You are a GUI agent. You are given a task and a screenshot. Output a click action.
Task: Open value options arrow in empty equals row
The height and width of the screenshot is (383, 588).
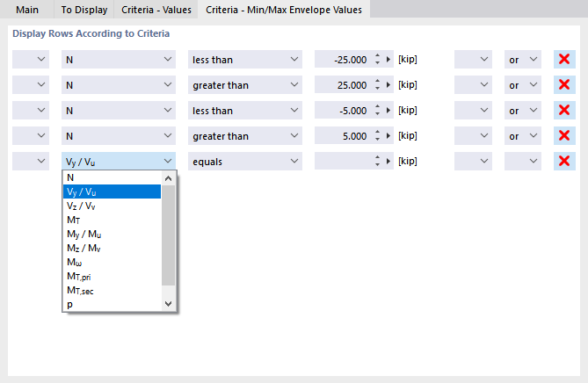[x=388, y=161]
